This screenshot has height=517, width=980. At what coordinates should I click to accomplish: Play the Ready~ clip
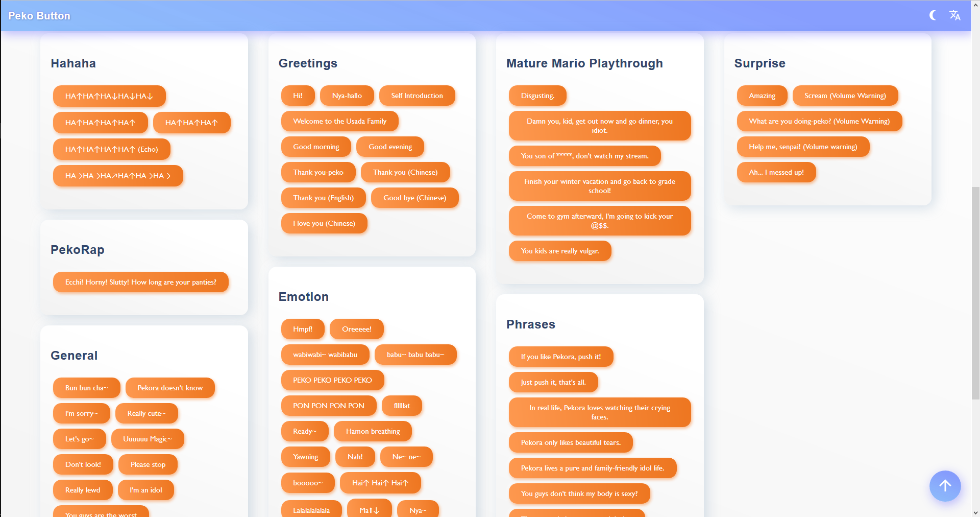tap(305, 431)
